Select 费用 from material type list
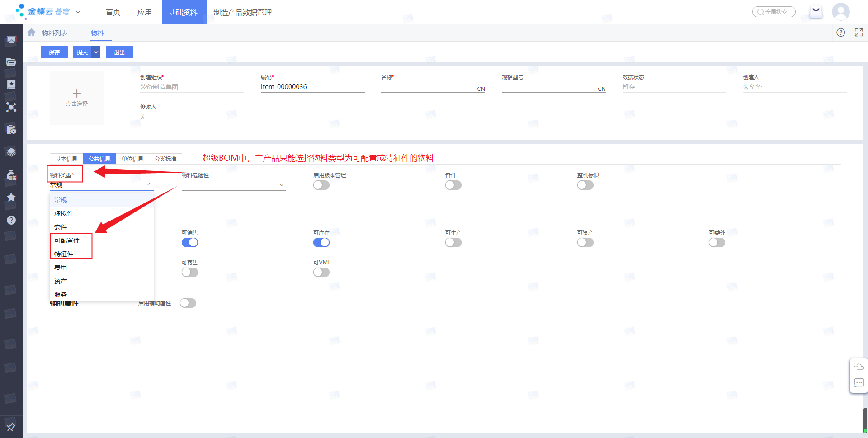Viewport: 868px width, 438px height. pos(102,268)
